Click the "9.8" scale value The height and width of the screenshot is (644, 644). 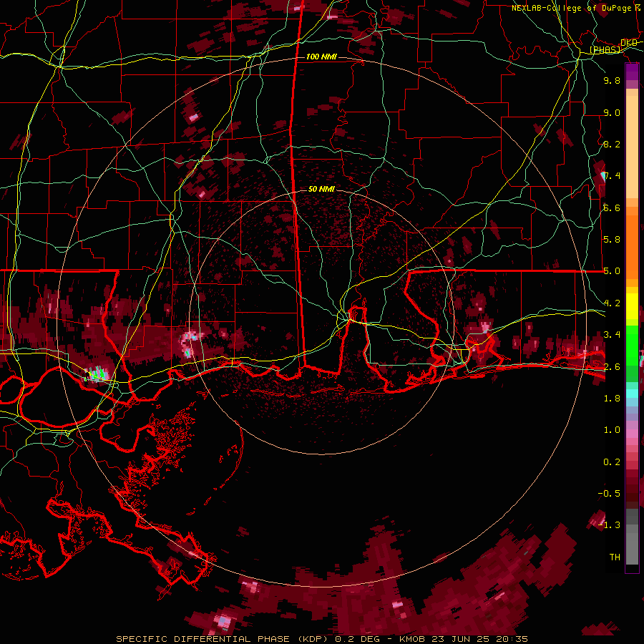(612, 80)
